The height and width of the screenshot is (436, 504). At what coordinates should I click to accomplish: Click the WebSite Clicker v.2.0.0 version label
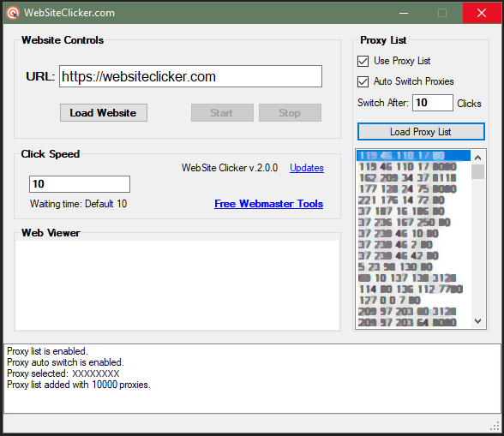pyautogui.click(x=230, y=168)
